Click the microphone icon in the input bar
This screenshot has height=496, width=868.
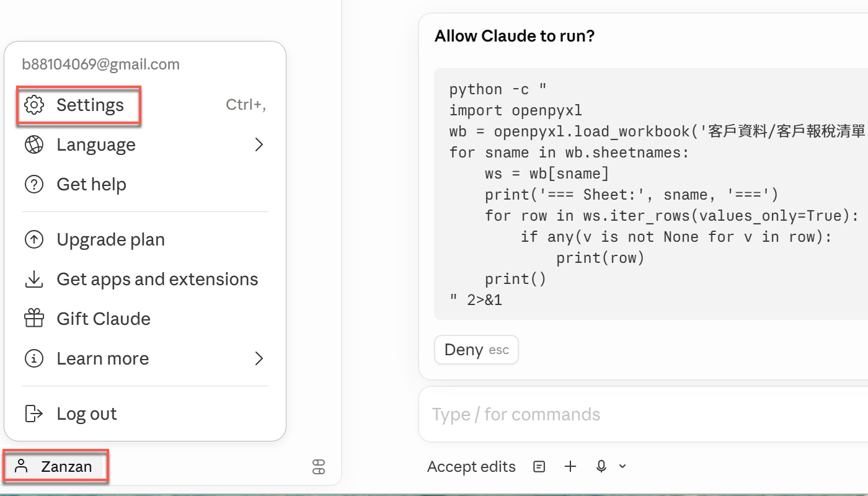tap(601, 466)
